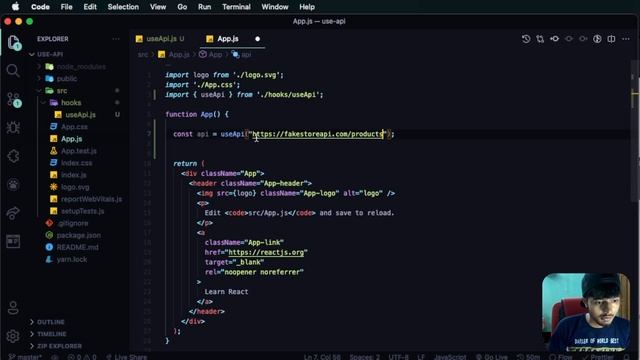Open logo.svg in the file tree

tap(75, 187)
